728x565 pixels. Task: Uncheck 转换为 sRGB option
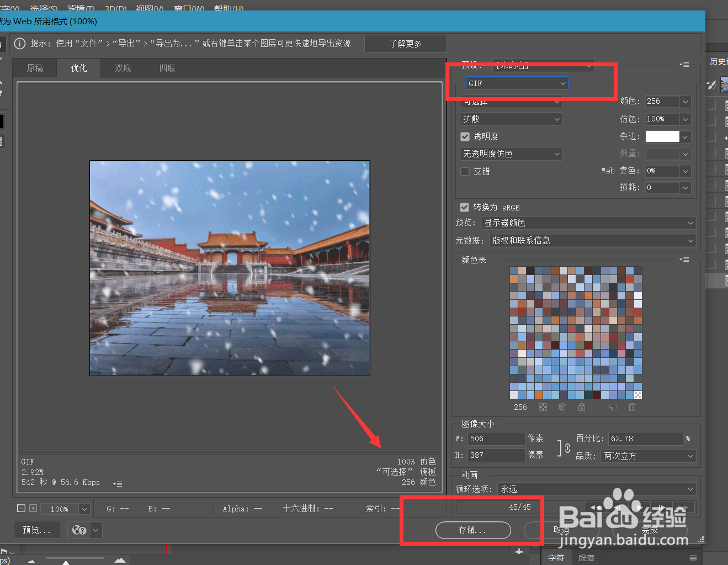pyautogui.click(x=464, y=207)
